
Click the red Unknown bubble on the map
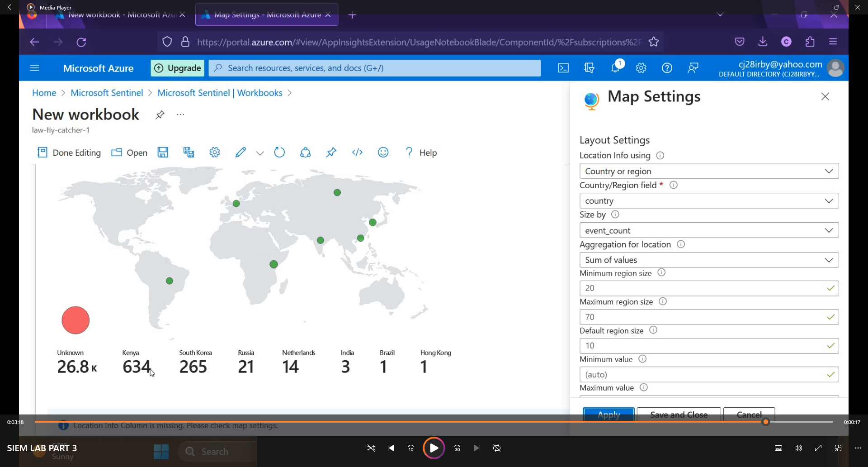tap(75, 320)
